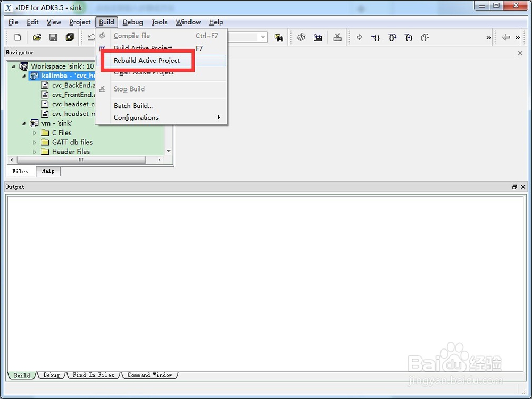Collapse the kalimba project node
Image resolution: width=532 pixels, height=399 pixels.
(x=24, y=76)
